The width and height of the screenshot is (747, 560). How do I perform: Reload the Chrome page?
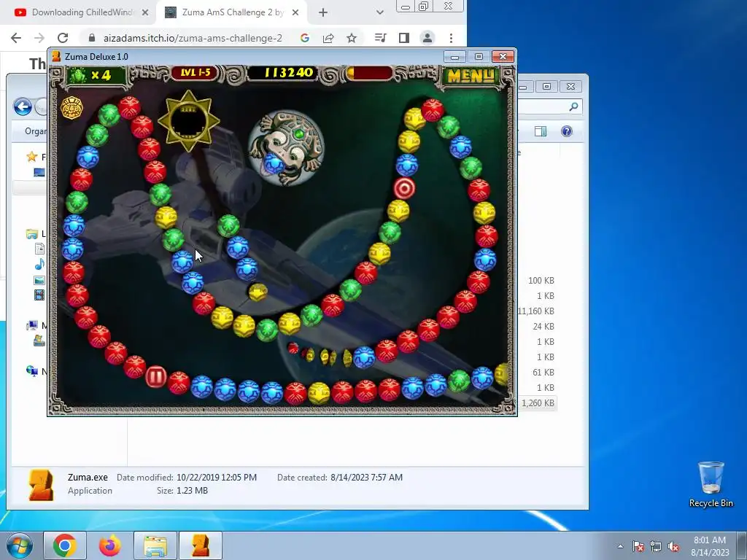(63, 38)
